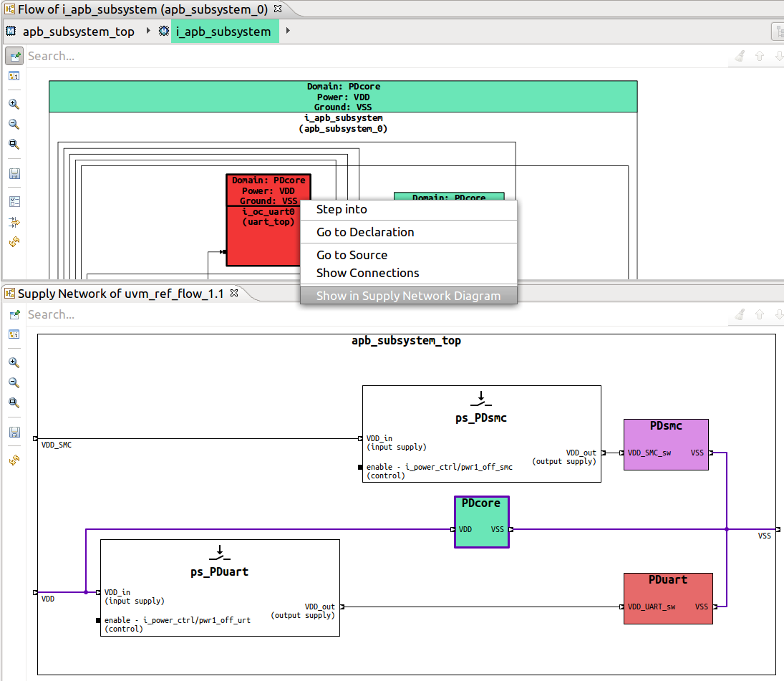Click the edit diagram icon in the Supply Network panel

pos(14,314)
